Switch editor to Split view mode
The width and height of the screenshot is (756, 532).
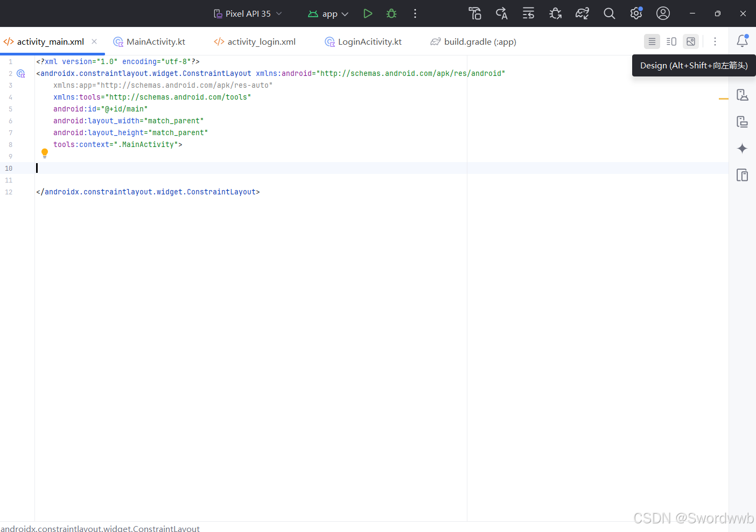click(671, 41)
